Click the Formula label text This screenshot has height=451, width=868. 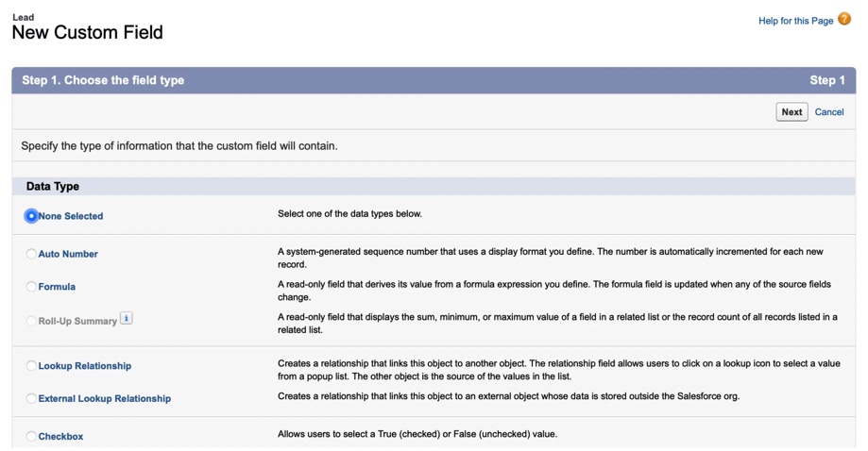coord(57,286)
